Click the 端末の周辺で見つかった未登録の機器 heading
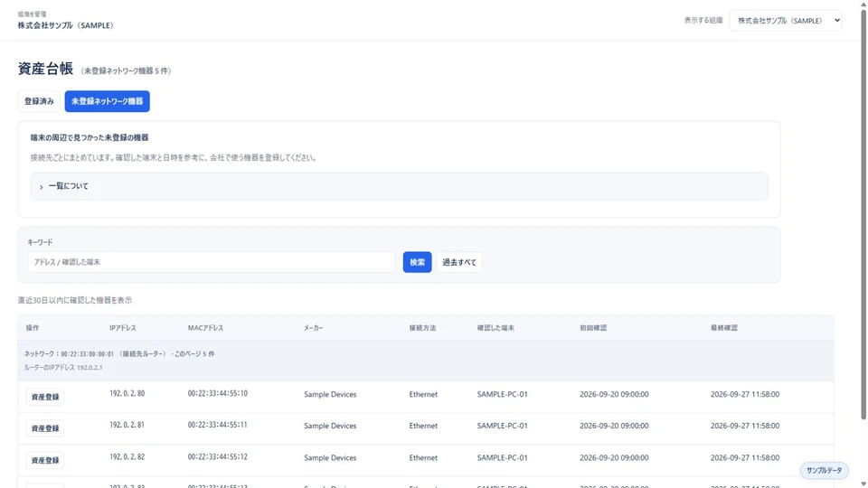The width and height of the screenshot is (868, 488). pos(90,137)
